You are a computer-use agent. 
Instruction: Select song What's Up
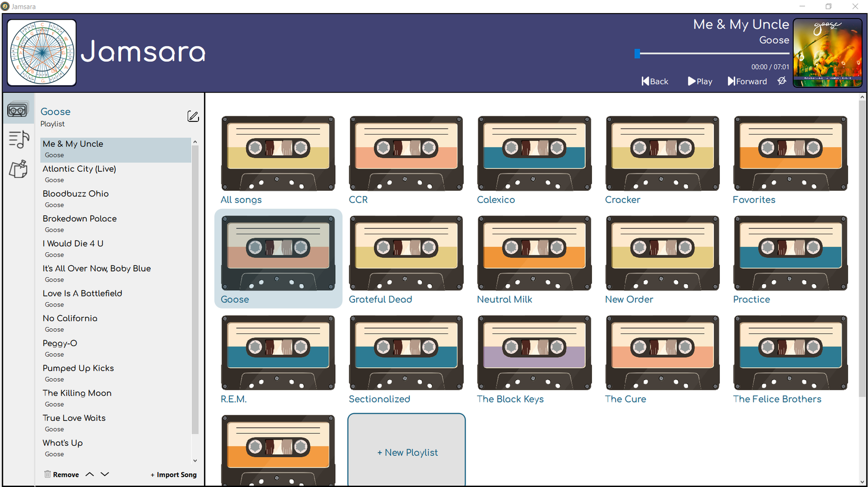click(x=116, y=449)
